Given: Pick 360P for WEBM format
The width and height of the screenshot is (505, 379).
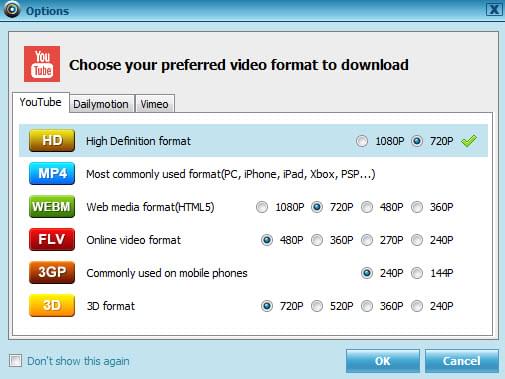Looking at the screenshot, I should (x=417, y=207).
